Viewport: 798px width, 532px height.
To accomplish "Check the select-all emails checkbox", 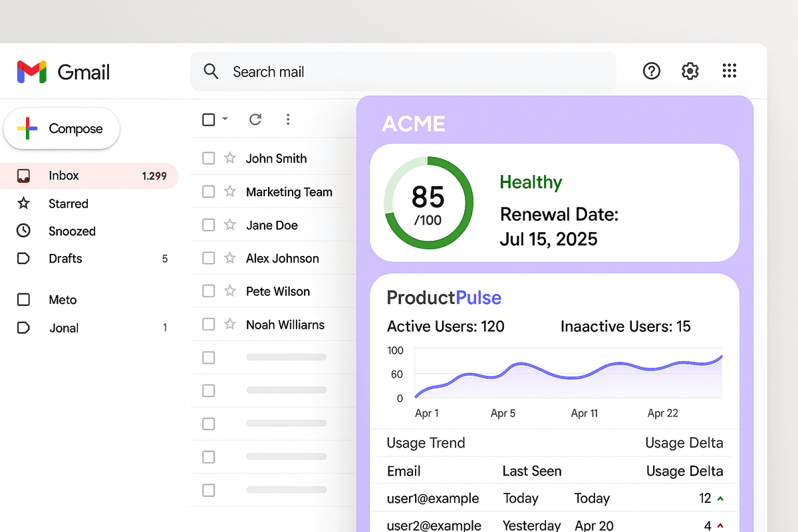I will tap(209, 119).
